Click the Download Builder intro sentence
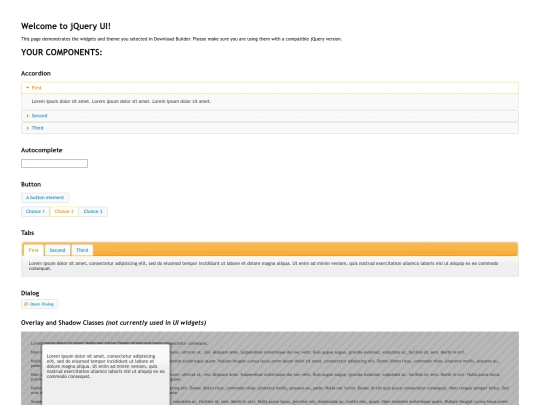Image resolution: width=540 pixels, height=405 pixels. 181,39
